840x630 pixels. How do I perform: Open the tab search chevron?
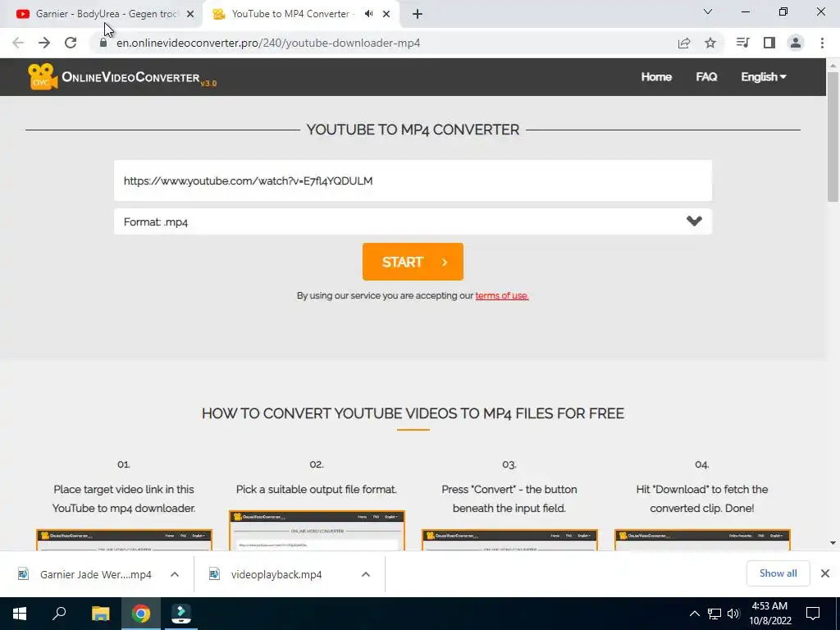point(708,11)
